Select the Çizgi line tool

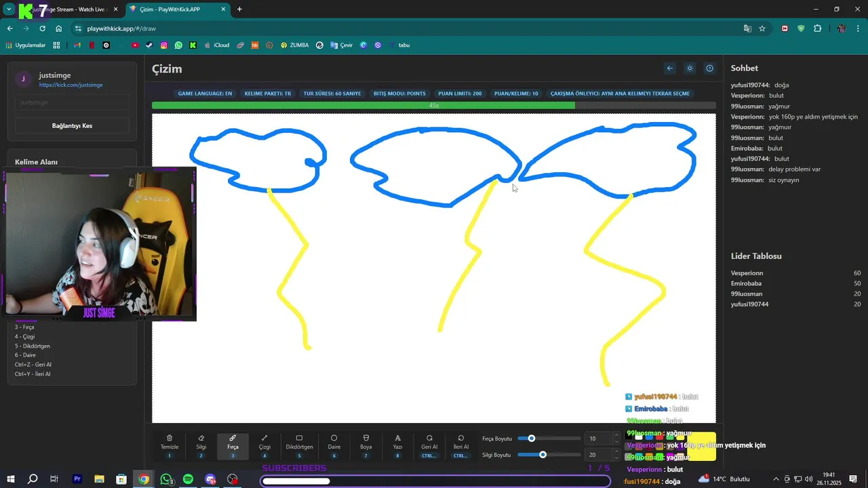264,446
